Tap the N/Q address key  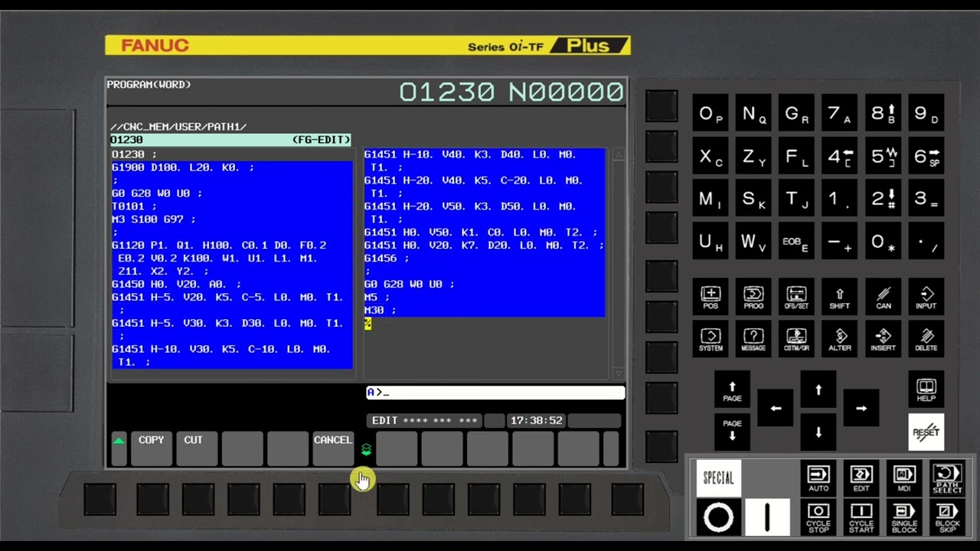click(753, 114)
